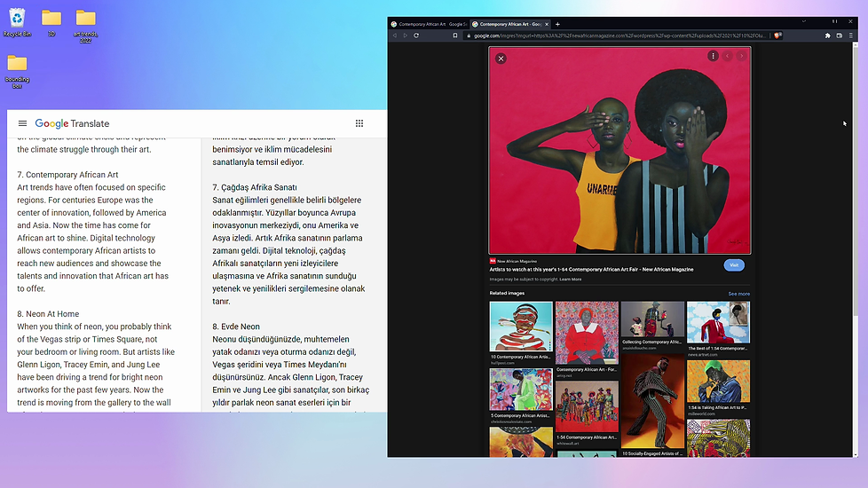Click the Visit button
Viewport: 868px width, 488px height.
(734, 265)
